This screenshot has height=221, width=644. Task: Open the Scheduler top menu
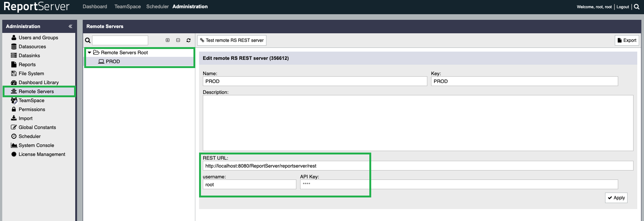158,7
